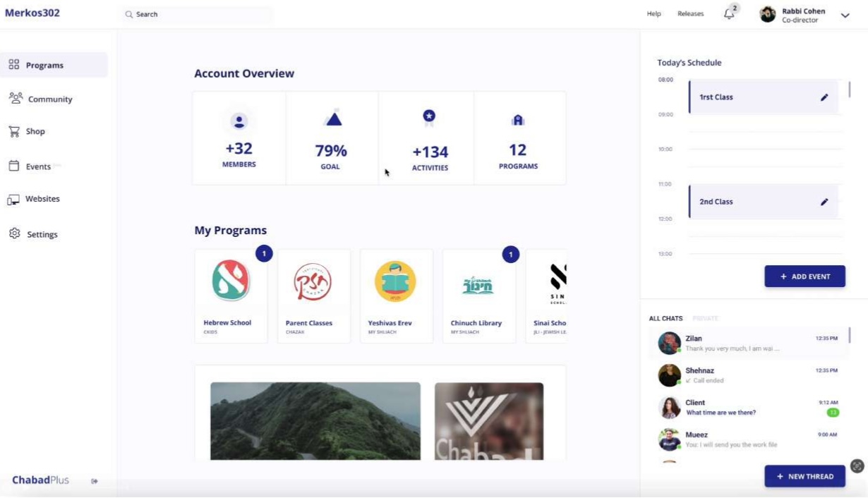The image size is (868, 498).
Task: Click the Members person icon
Action: coord(239,121)
